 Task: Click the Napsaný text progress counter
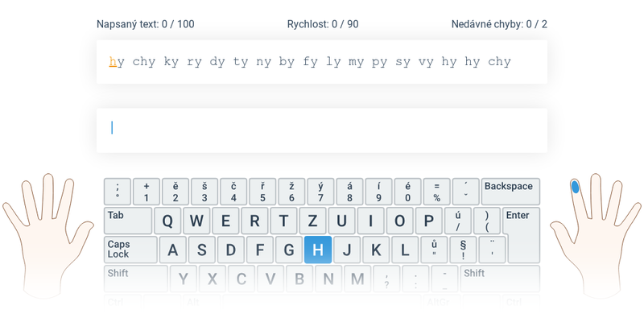[146, 24]
